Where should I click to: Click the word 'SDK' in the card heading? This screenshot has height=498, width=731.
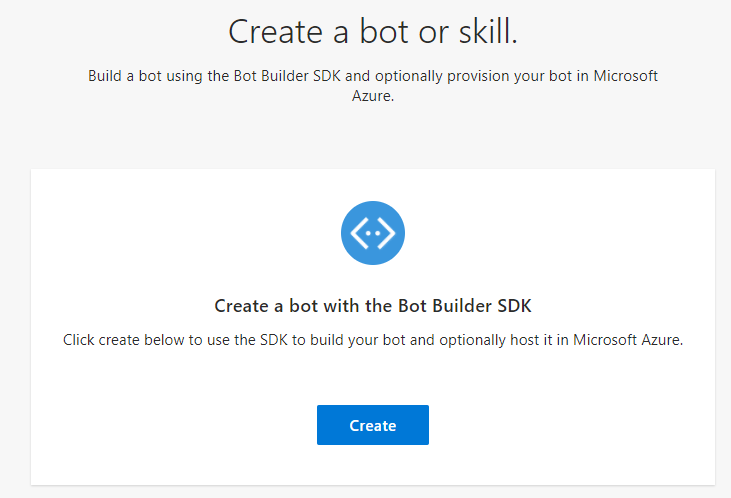pos(514,306)
